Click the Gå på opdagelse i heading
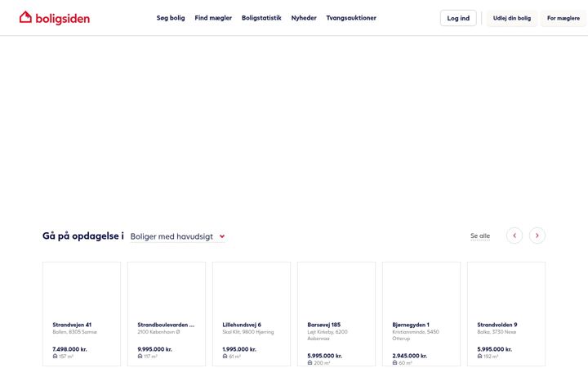 (x=82, y=236)
